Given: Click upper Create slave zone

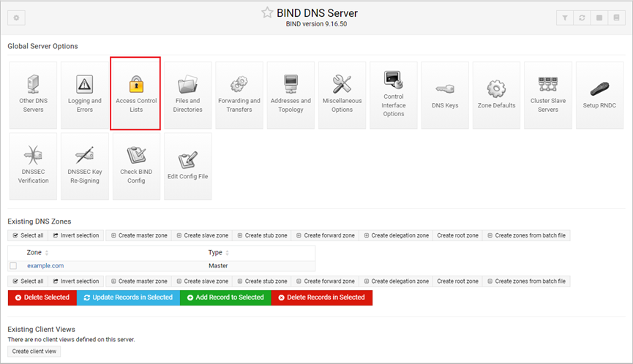Looking at the screenshot, I should [202, 235].
